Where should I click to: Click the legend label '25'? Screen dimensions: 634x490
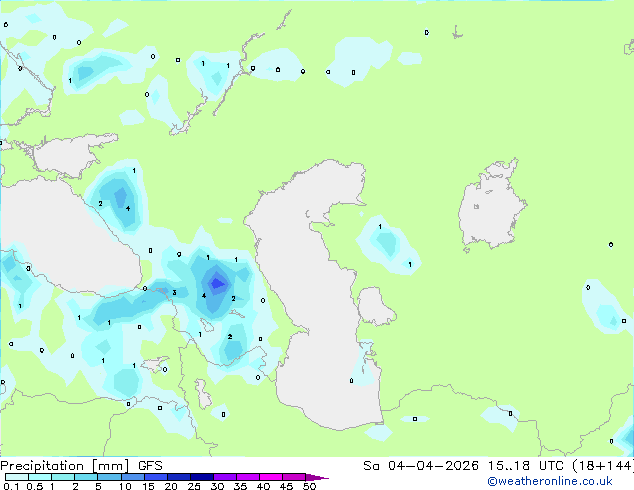click(x=194, y=486)
